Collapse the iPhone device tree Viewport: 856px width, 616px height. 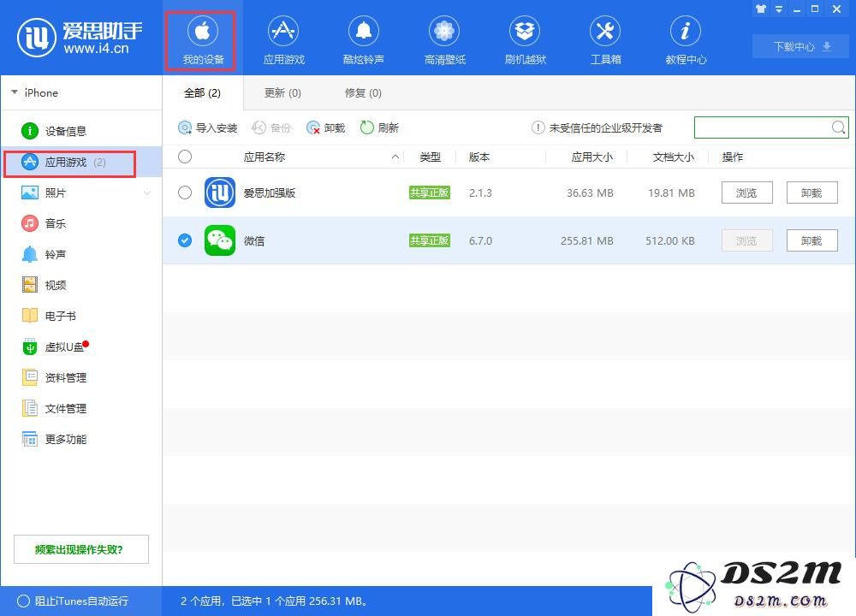[x=15, y=92]
